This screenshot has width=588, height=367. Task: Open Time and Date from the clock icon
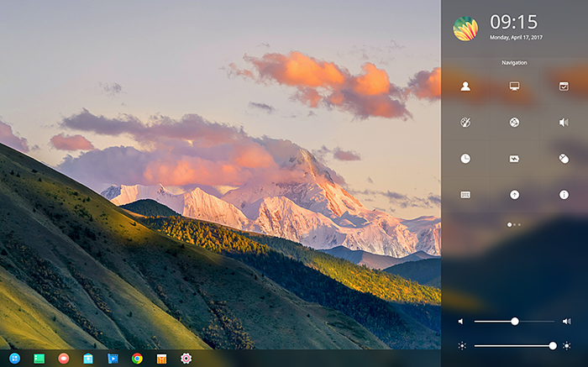(x=465, y=159)
